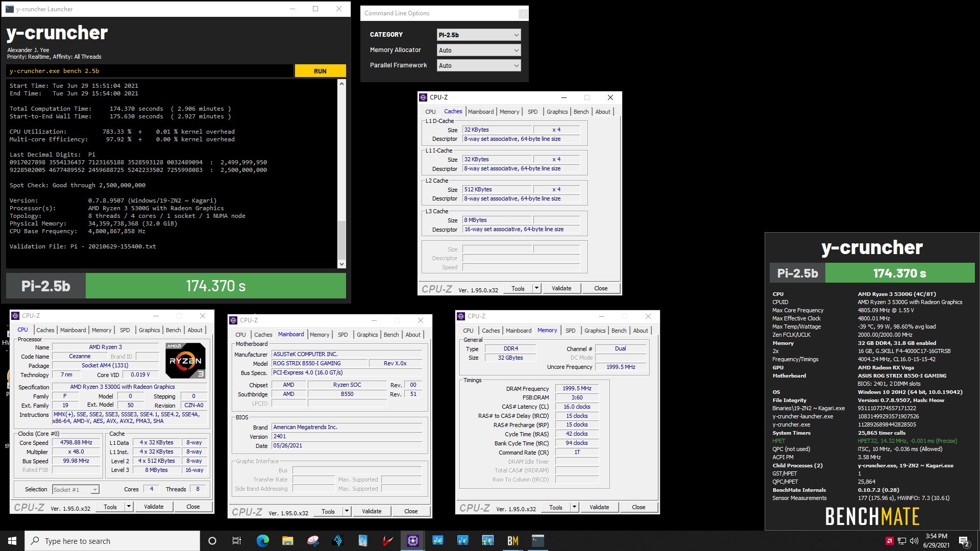980x551 pixels.
Task: Open Graphics tab in CPU-Z CPU window
Action: tap(150, 330)
